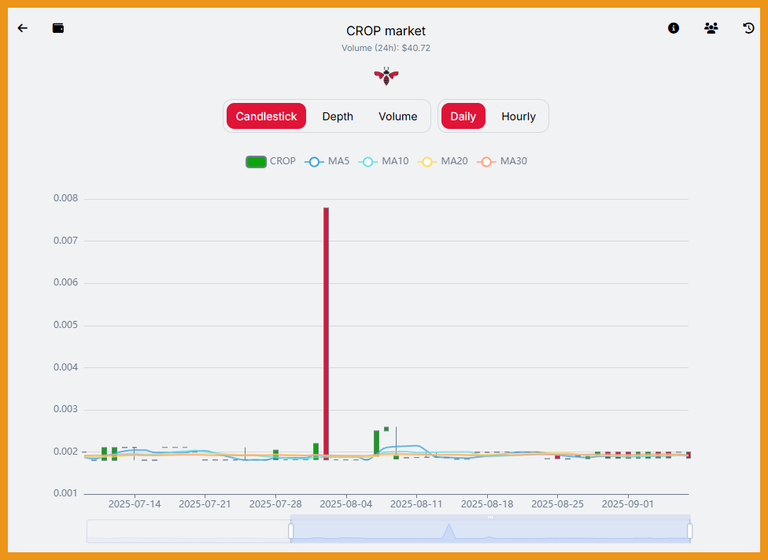Screen dimensions: 768x560
Task: Toggle the MA20 line in legend
Action: pyautogui.click(x=442, y=161)
